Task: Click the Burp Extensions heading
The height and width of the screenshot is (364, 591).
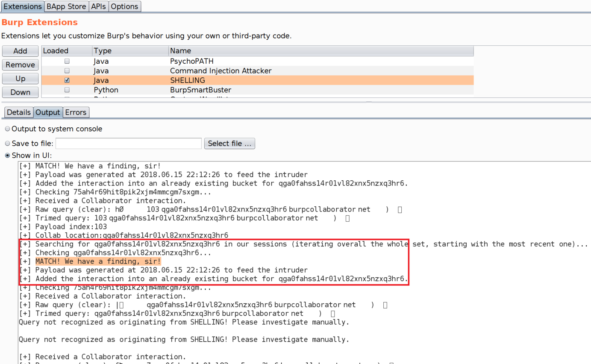Action: [40, 22]
